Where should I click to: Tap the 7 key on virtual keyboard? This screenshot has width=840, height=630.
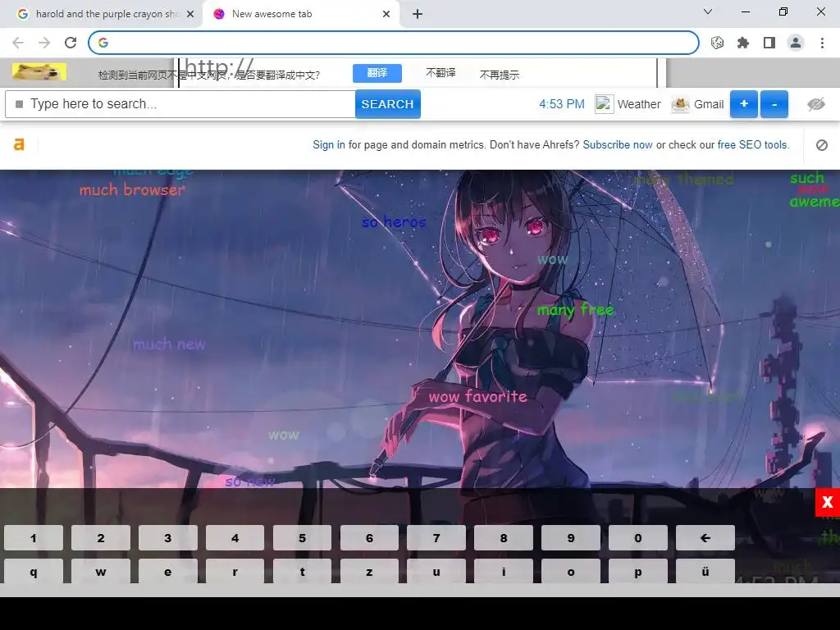pos(436,538)
